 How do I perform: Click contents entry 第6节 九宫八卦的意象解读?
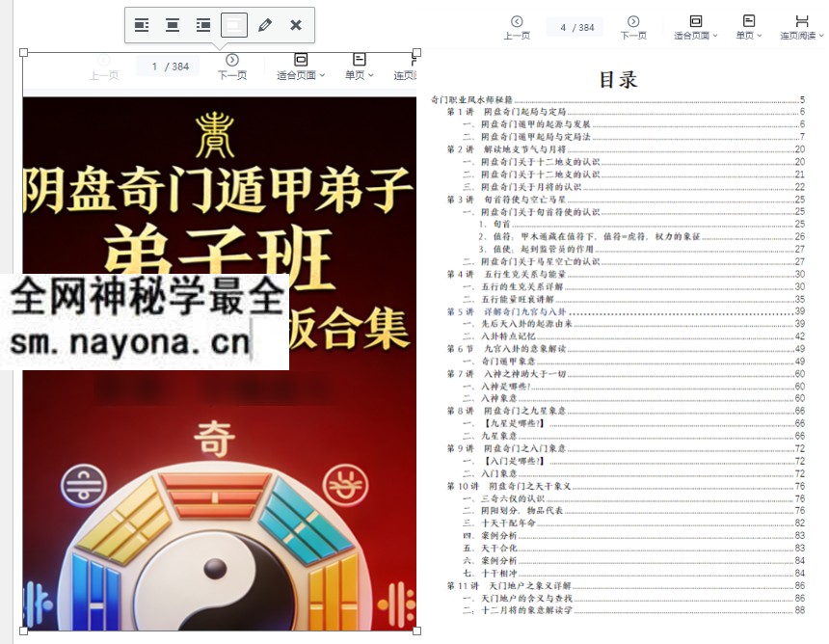626,349
